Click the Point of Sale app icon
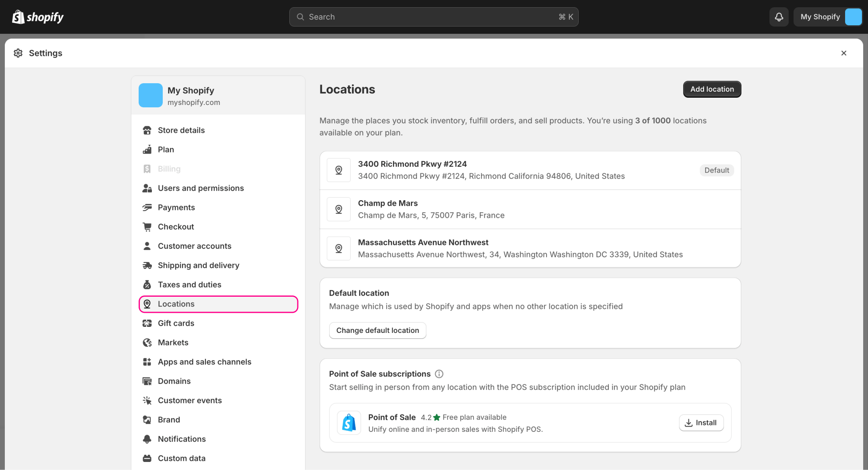 [349, 423]
